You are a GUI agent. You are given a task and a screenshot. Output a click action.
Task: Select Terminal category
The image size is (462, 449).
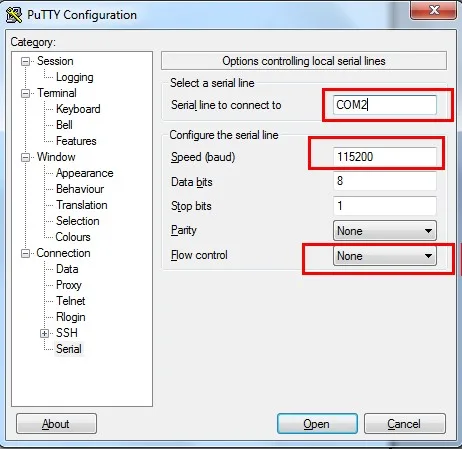tap(57, 93)
